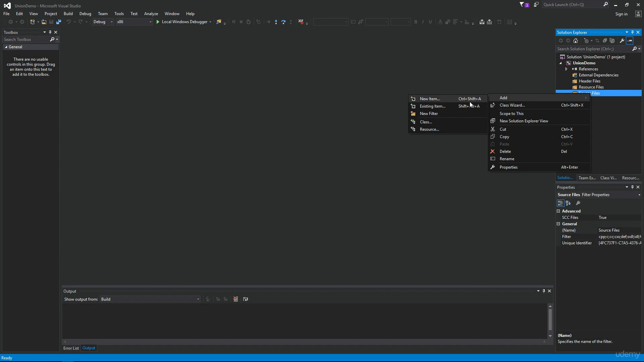
Task: Click the Open File toolbar icon
Action: pyautogui.click(x=44, y=22)
